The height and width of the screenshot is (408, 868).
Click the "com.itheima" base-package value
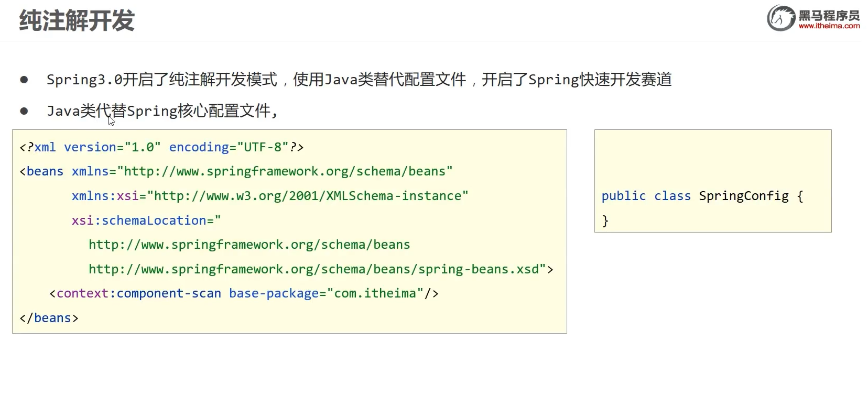click(x=375, y=293)
